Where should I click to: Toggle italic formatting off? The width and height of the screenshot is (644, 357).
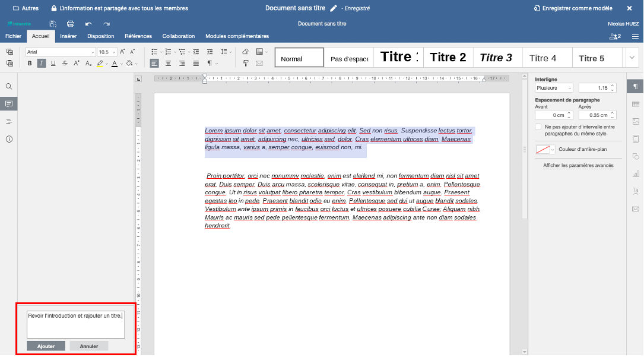point(42,64)
